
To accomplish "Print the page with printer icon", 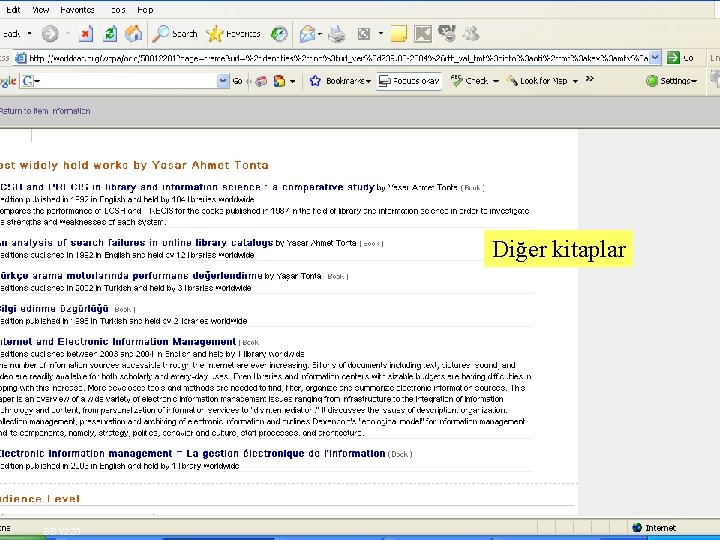I will pos(337,34).
